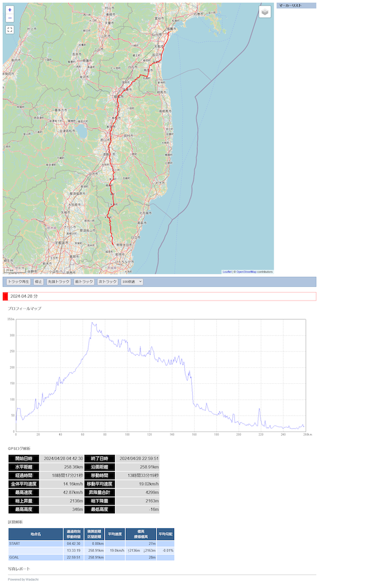Click the 2136m total ascent value
Viewport: 392px width, 583px height.
click(61, 501)
